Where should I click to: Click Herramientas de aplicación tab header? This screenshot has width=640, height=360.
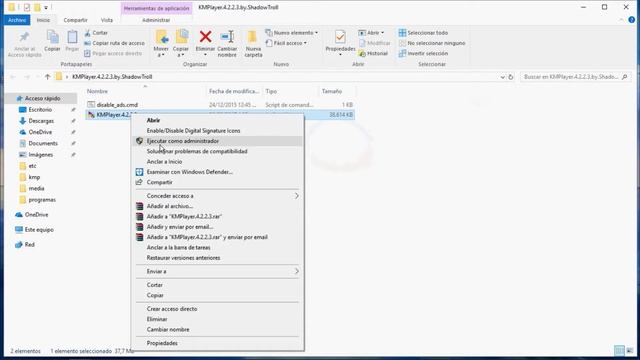[x=157, y=8]
